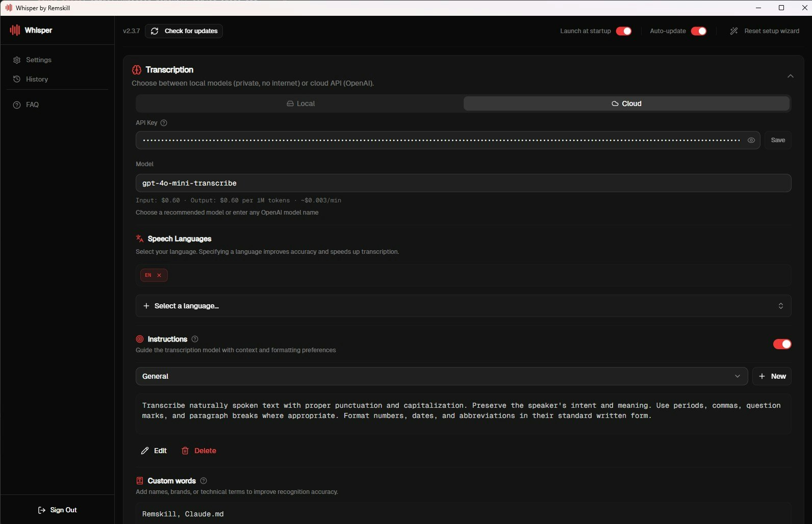Toggle the Instructions switch off
The image size is (812, 524).
782,344
